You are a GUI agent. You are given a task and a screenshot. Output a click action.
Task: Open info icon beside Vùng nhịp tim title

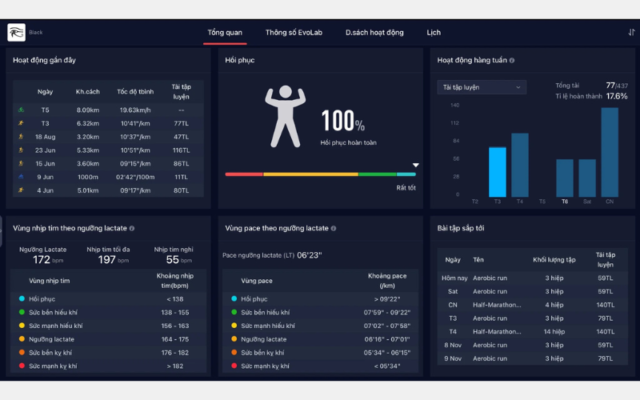pos(132,229)
